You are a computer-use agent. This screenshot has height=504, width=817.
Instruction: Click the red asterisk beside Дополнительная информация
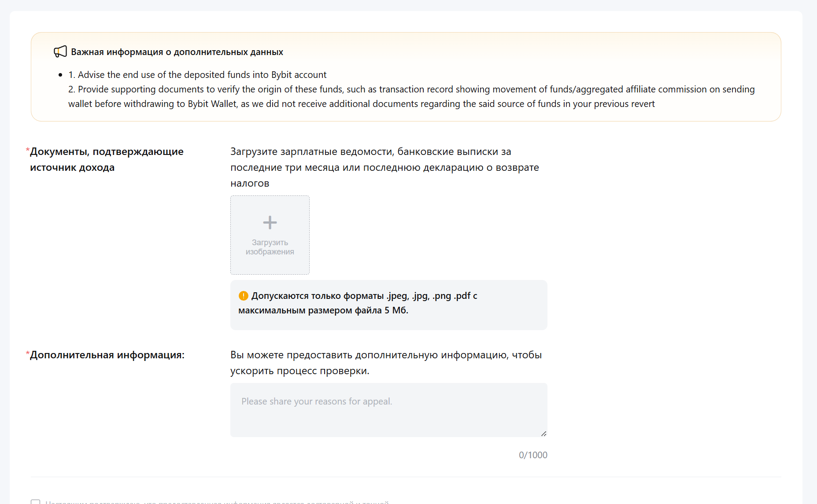point(28,354)
